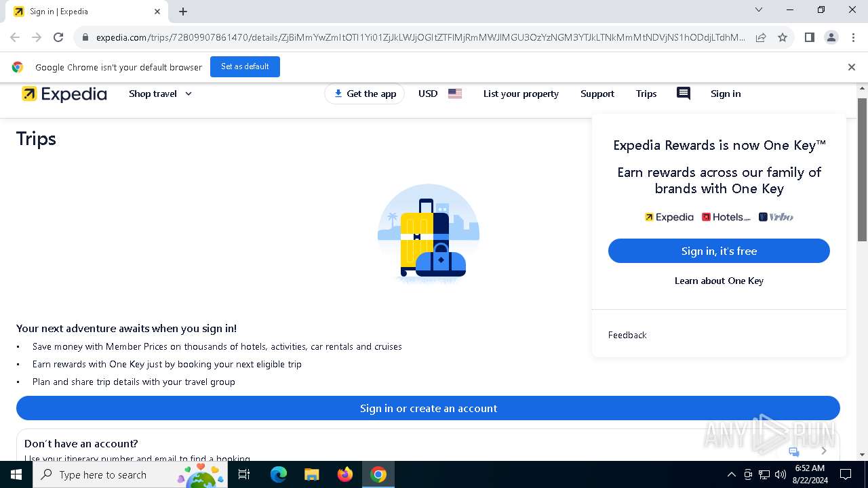Reload the page in Chrome

[x=58, y=37]
